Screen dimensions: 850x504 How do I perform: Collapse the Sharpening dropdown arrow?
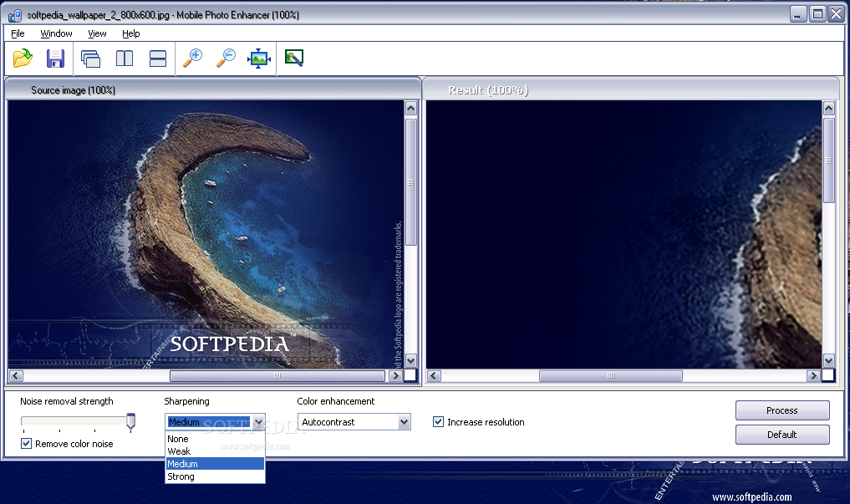coord(258,421)
